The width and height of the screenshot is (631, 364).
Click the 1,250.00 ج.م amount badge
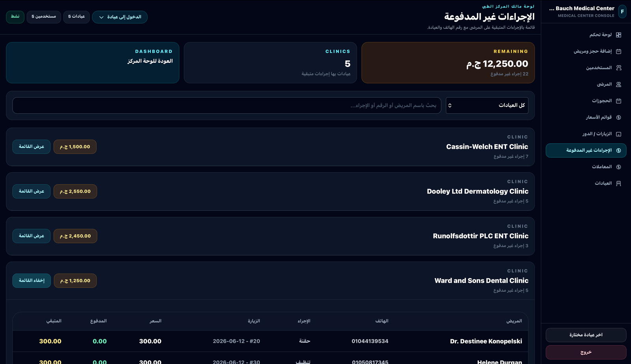(x=75, y=280)
